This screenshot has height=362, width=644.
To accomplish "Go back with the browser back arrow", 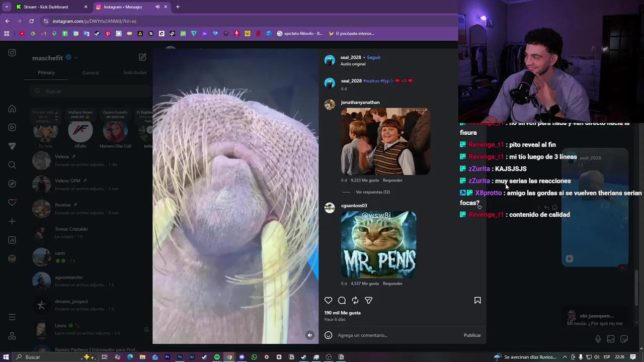I will (x=7, y=21).
